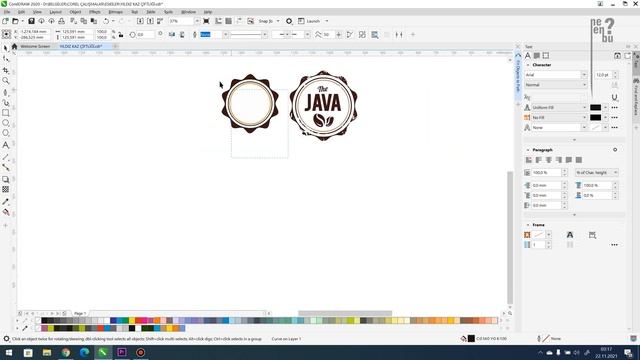Collapse the Character section
640x360 pixels.
tap(528, 65)
